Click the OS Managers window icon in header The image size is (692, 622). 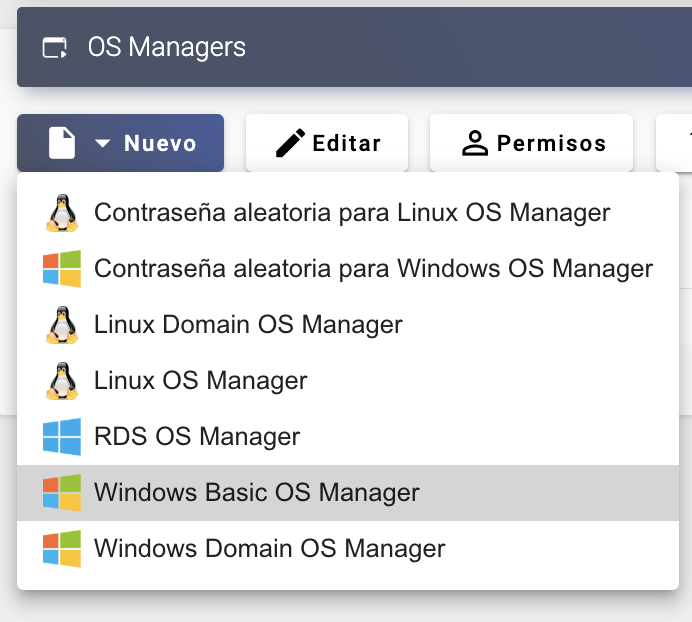point(54,47)
